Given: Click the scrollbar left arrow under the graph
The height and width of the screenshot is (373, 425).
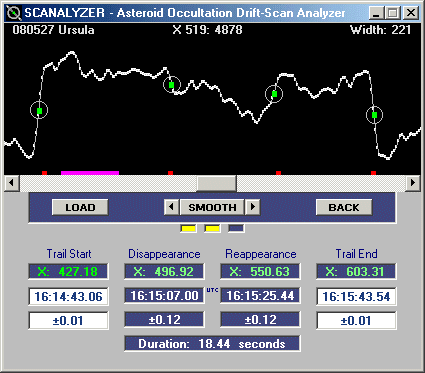Looking at the screenshot, I should (x=12, y=183).
